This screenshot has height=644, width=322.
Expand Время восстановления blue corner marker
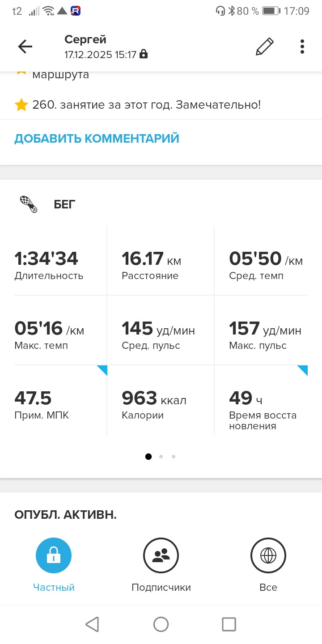tap(304, 369)
